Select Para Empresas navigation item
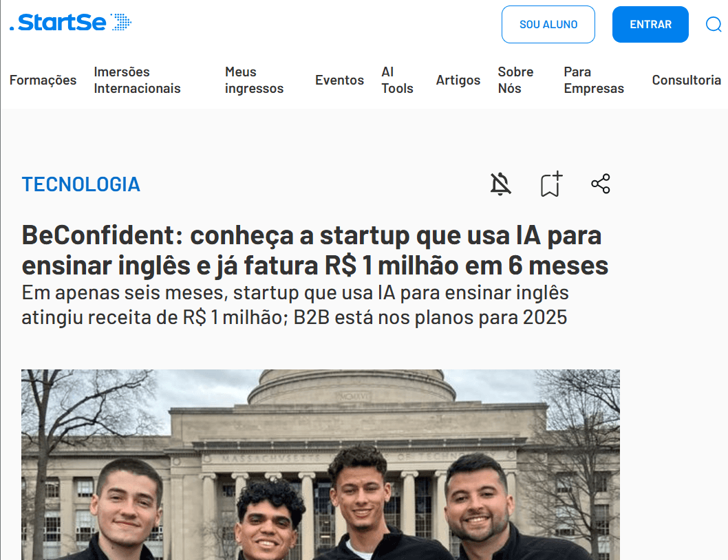 point(594,80)
